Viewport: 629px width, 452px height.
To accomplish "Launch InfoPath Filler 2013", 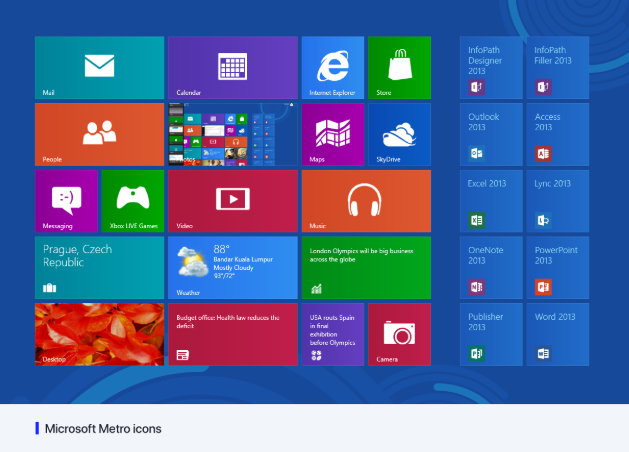I will 558,67.
